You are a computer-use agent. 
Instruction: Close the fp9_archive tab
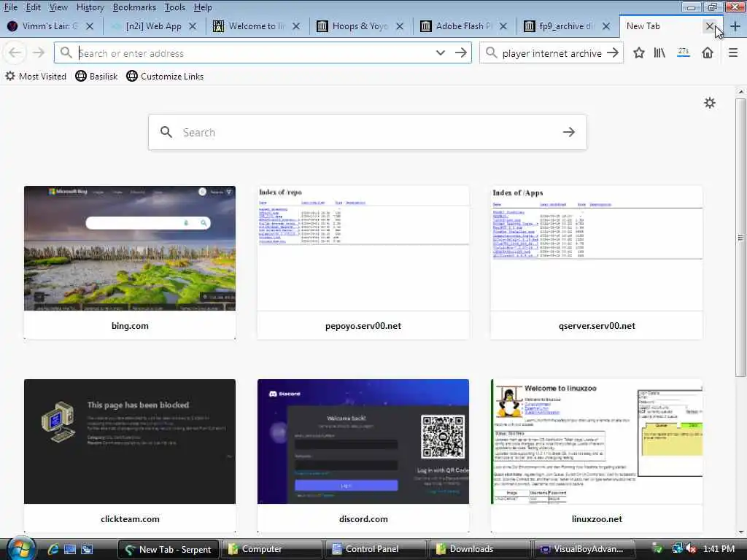[606, 26]
